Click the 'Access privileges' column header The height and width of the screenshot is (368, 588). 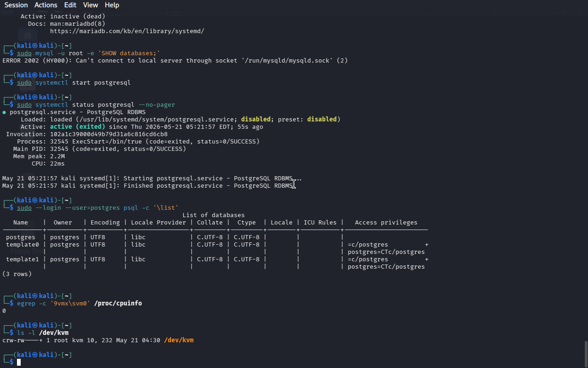(x=386, y=223)
